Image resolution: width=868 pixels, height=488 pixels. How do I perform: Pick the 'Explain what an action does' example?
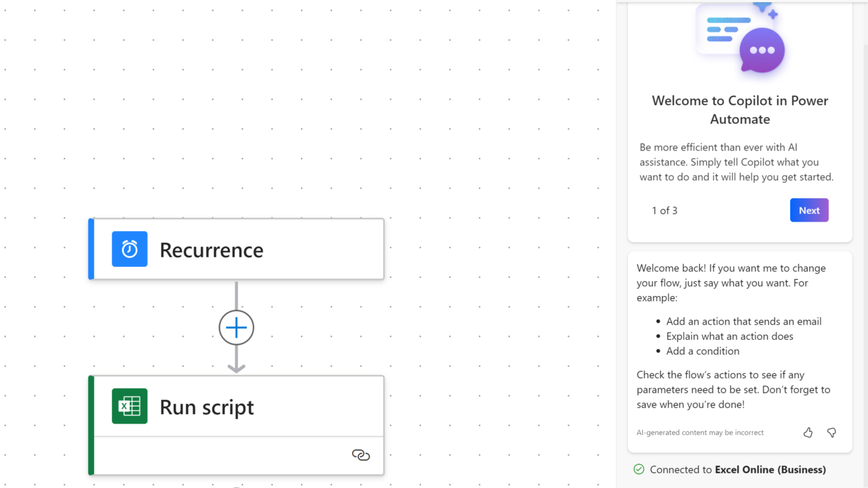(x=730, y=336)
